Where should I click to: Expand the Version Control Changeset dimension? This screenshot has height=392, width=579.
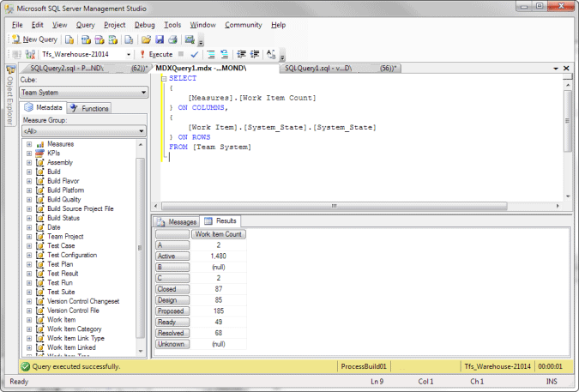coord(29,301)
